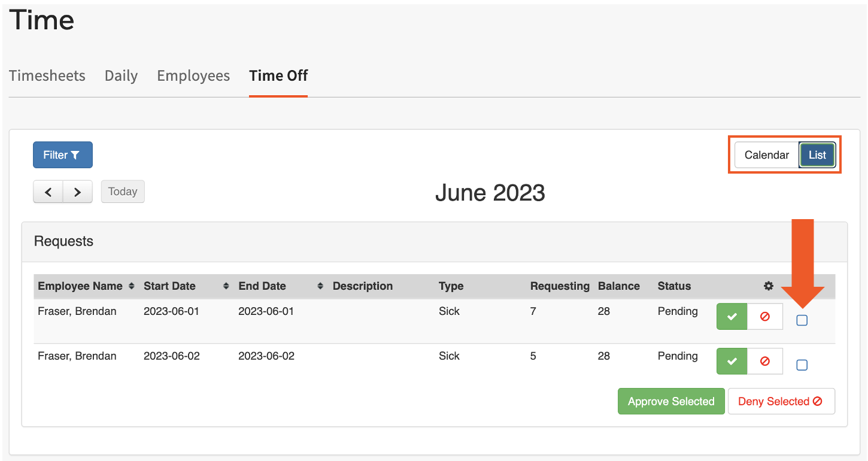
Task: Click Approve Selected button
Action: click(671, 402)
